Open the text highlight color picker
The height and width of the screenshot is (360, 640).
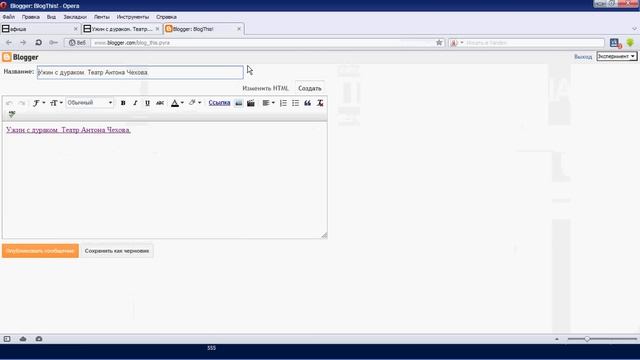click(x=195, y=103)
